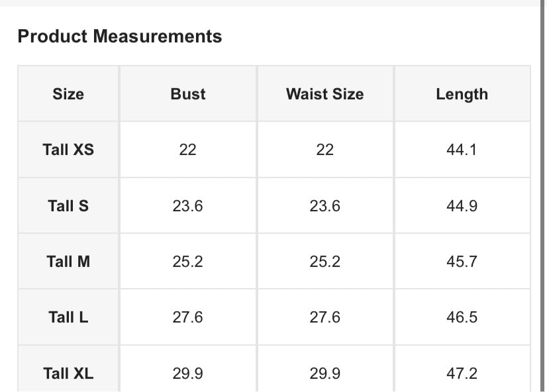Select the Tall S row label
Screen dimensions: 547x392
(68, 205)
